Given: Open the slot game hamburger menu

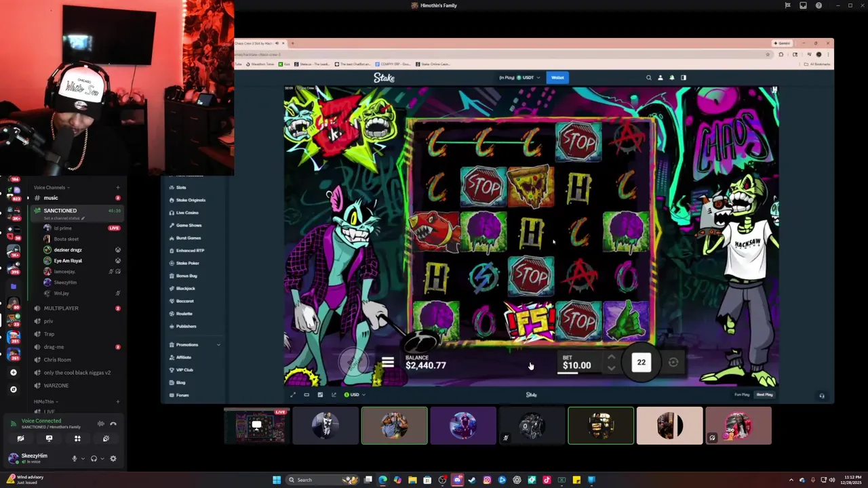Looking at the screenshot, I should (x=388, y=363).
